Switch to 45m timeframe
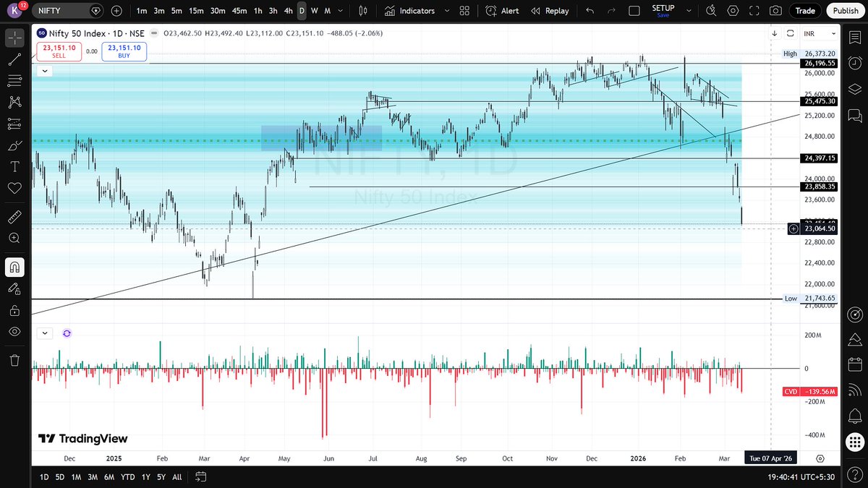The image size is (868, 488). [240, 11]
